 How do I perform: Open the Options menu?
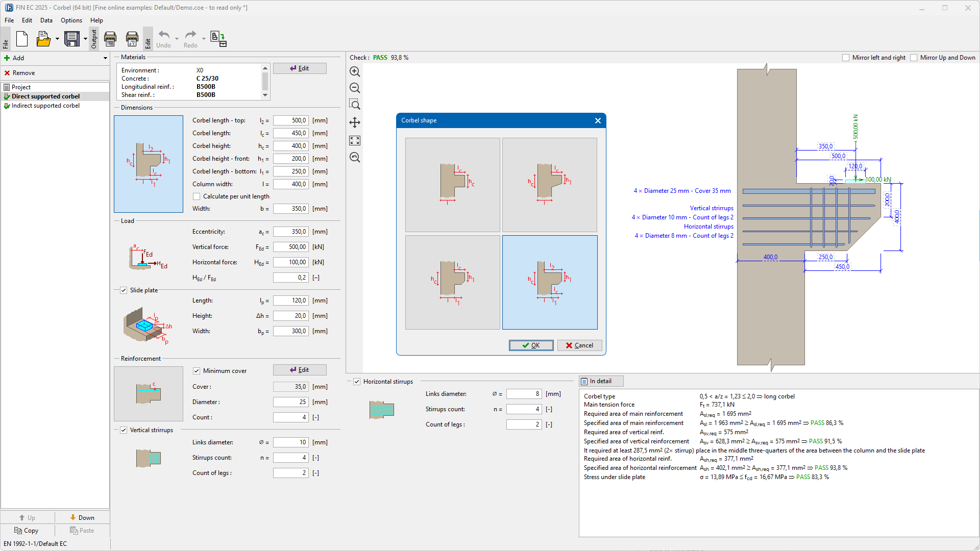coord(71,20)
